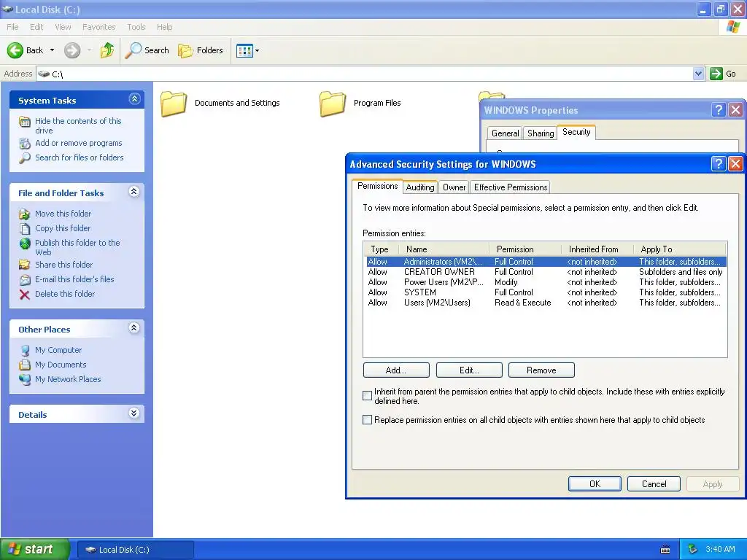The width and height of the screenshot is (747, 560).
Task: Switch to the Auditing tab
Action: [x=419, y=187]
